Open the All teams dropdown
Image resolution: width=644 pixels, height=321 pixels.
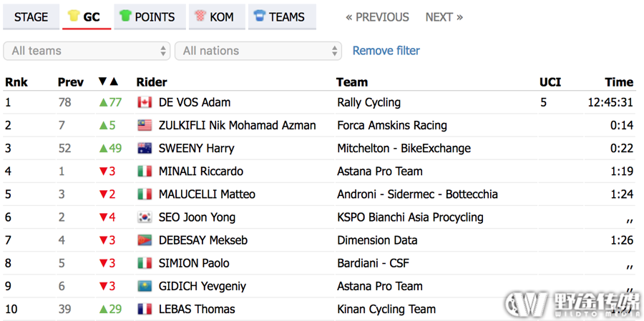tap(87, 51)
